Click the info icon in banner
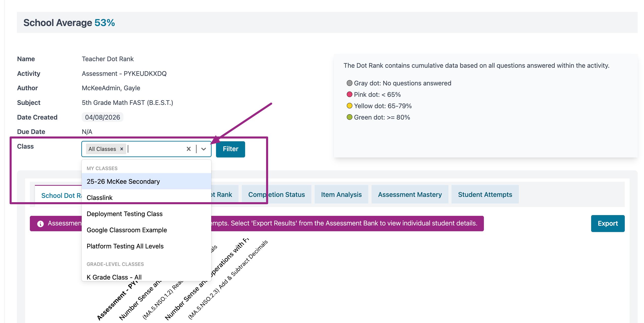 [x=40, y=224]
